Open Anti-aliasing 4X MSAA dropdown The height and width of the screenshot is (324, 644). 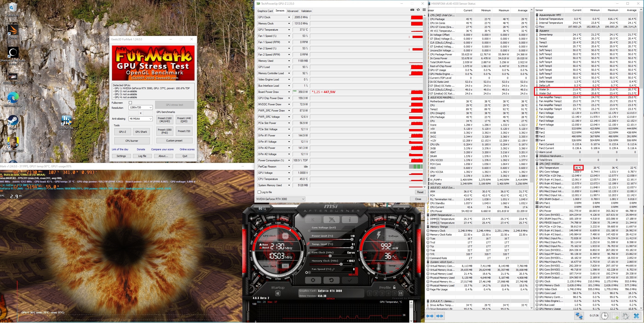click(x=141, y=119)
